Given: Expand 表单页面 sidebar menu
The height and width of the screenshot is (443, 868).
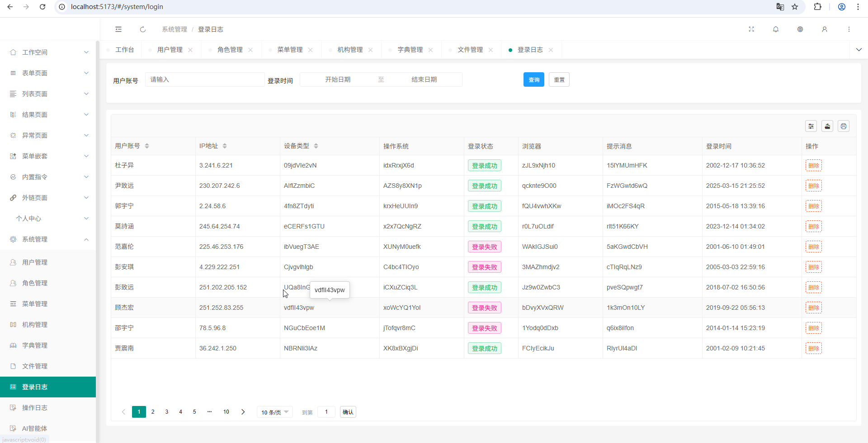Looking at the screenshot, I should (48, 73).
